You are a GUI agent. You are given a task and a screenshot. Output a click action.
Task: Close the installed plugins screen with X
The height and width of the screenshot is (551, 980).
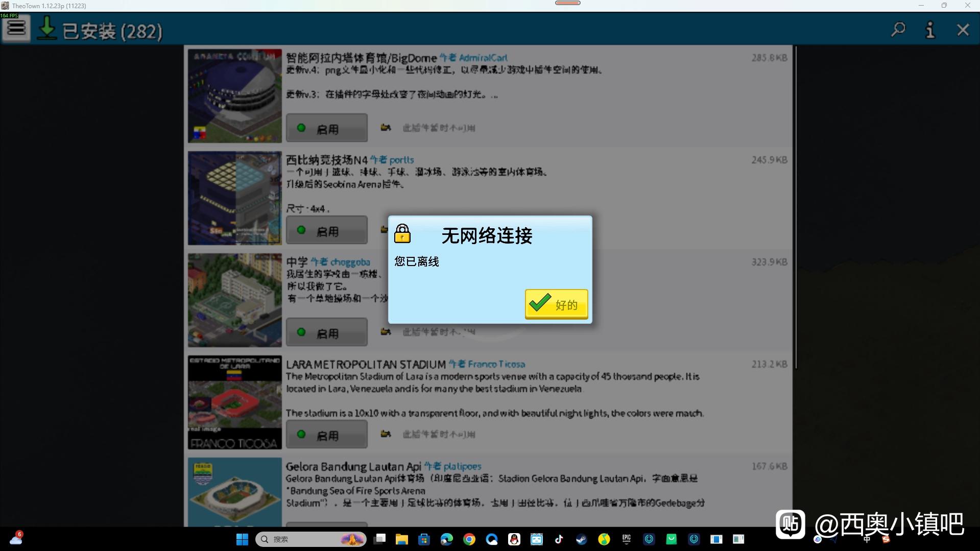[x=963, y=30]
